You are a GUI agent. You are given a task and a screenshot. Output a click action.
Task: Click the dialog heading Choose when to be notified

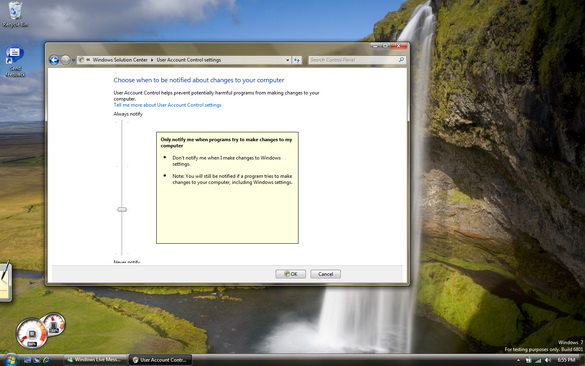point(199,80)
